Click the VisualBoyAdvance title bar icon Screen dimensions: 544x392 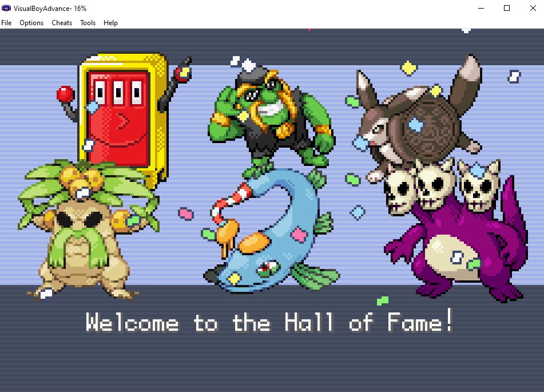pyautogui.click(x=6, y=8)
